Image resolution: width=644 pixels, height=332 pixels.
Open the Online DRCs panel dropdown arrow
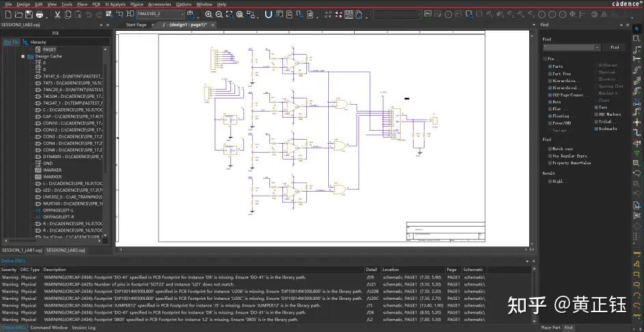527,261
